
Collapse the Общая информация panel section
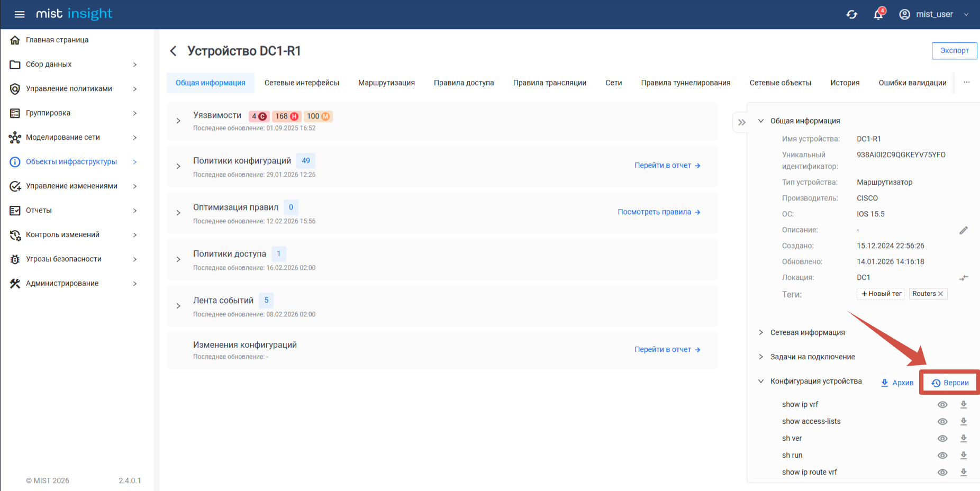pyautogui.click(x=761, y=121)
